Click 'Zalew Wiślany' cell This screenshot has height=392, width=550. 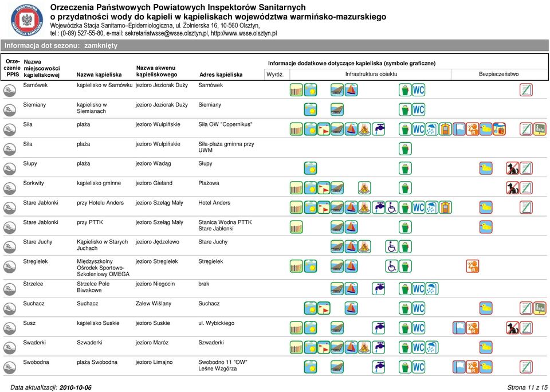coord(154,304)
